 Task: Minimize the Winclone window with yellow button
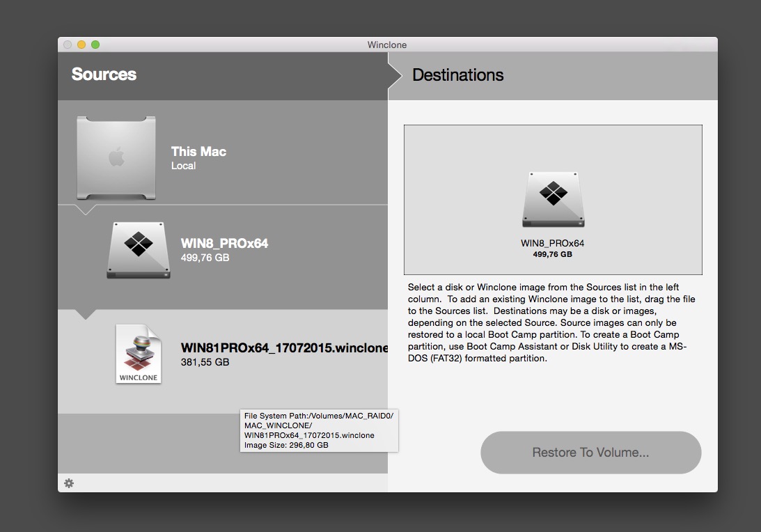pyautogui.click(x=81, y=45)
